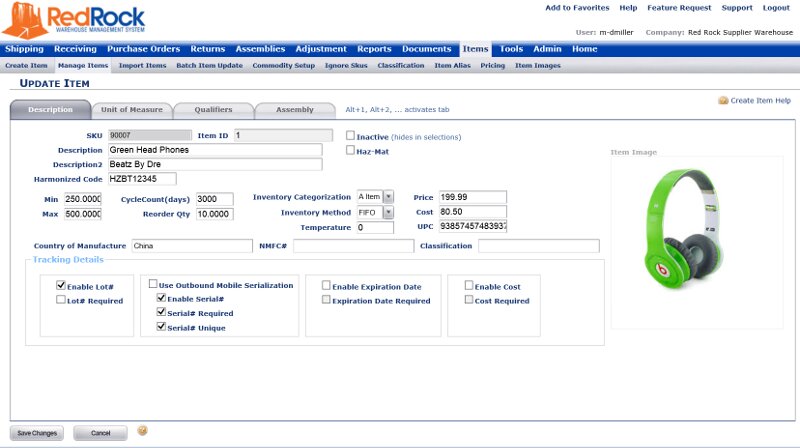The height and width of the screenshot is (448, 800).
Task: Click the Cancel button
Action: coord(100,433)
